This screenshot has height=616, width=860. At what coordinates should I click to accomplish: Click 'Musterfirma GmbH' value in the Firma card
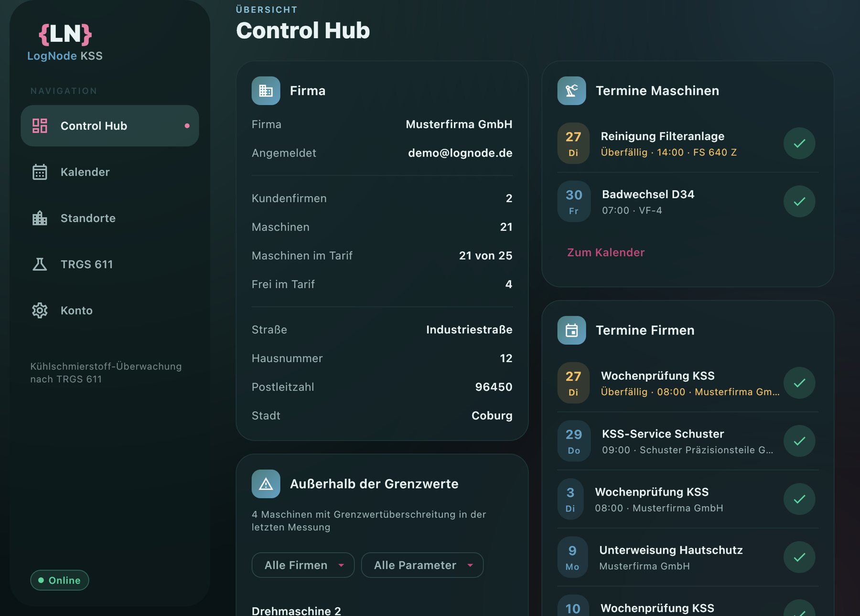459,124
